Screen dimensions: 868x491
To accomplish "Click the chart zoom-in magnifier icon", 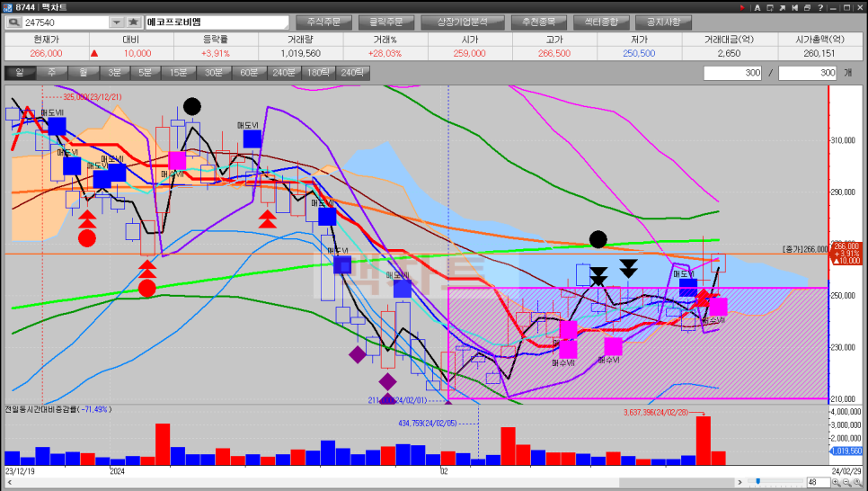I will 837,483.
